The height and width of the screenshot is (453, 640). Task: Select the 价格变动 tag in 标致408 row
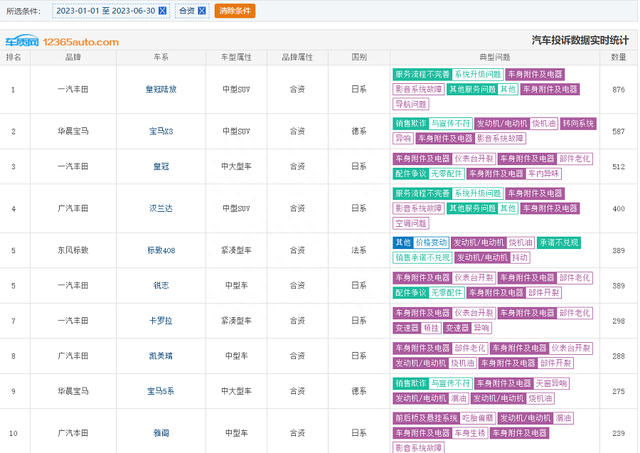point(431,243)
